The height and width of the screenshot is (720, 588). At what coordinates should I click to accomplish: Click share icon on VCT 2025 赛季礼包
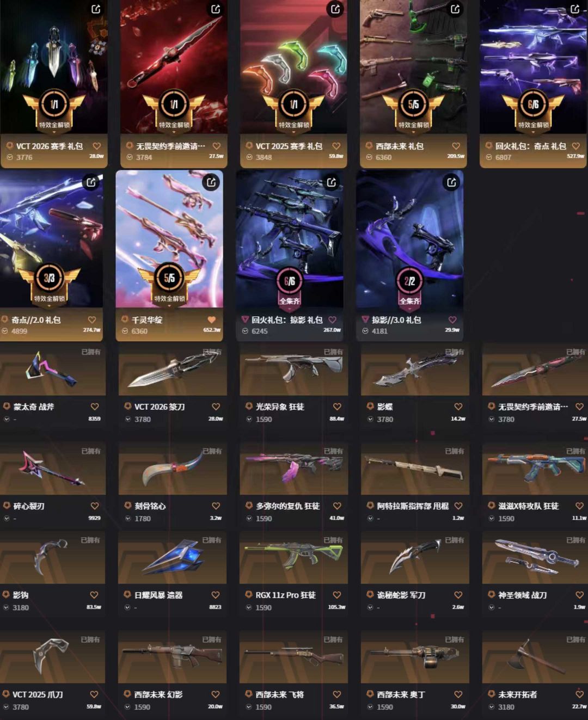[x=335, y=9]
